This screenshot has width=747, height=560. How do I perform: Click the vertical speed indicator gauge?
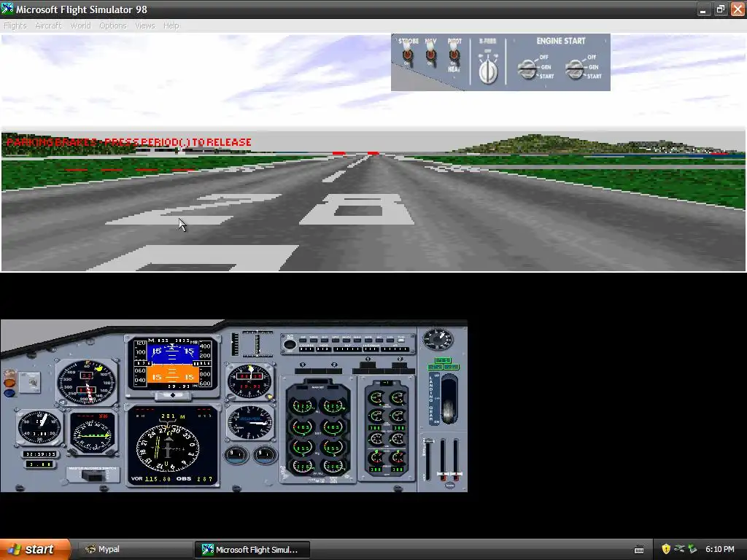point(249,423)
